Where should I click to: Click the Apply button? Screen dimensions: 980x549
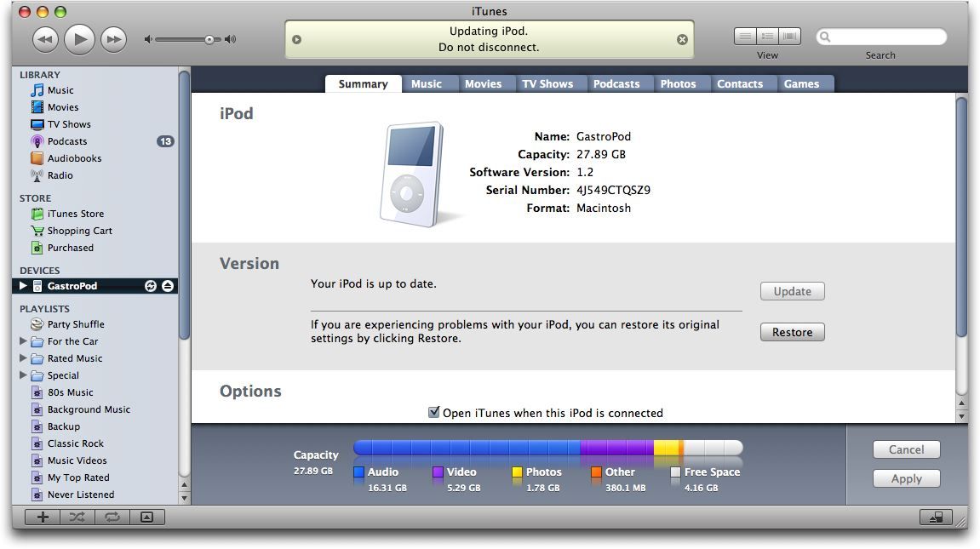click(906, 478)
